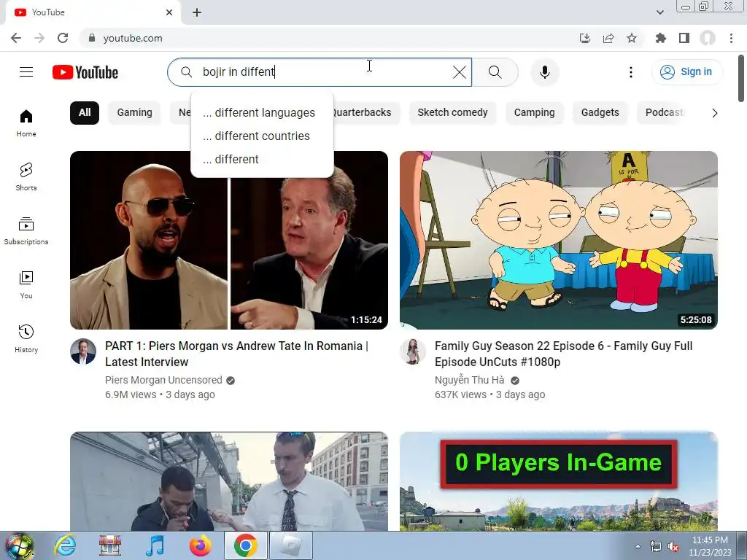This screenshot has height=560, width=747.
Task: Click the Family Guy Full Episode title
Action: 564,354
